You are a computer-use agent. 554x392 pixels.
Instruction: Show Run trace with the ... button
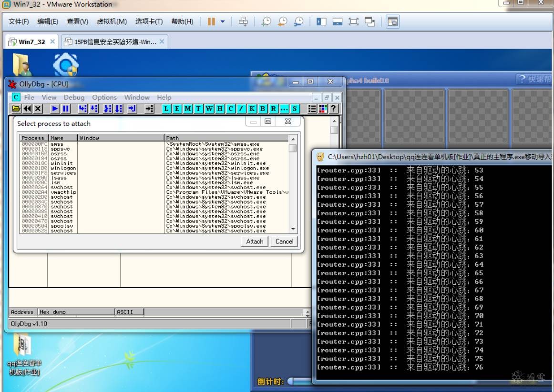click(x=284, y=109)
